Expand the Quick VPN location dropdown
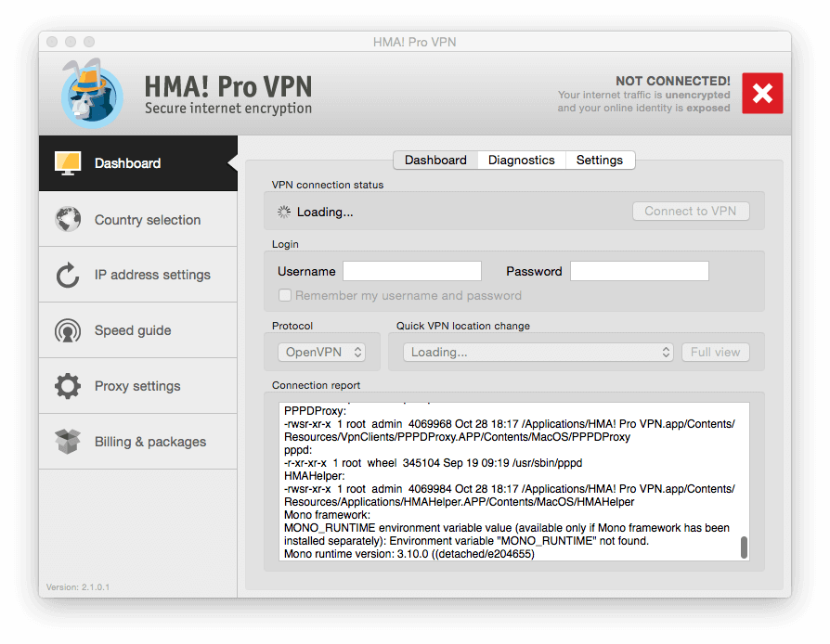 point(538,352)
